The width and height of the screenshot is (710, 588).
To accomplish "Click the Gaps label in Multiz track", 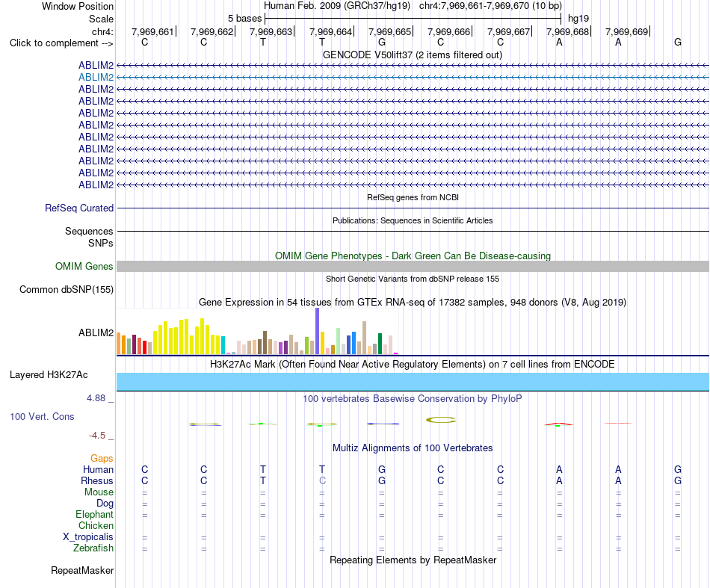I will click(102, 459).
